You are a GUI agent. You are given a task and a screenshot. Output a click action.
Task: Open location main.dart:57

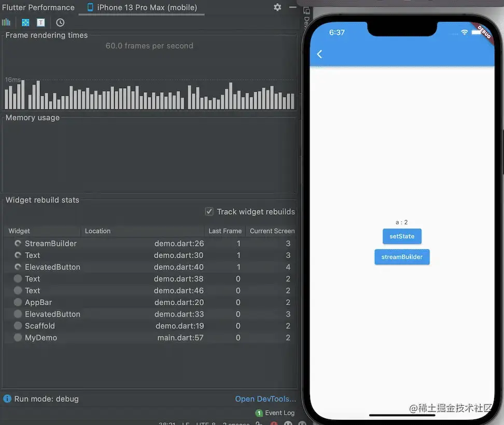pyautogui.click(x=180, y=337)
